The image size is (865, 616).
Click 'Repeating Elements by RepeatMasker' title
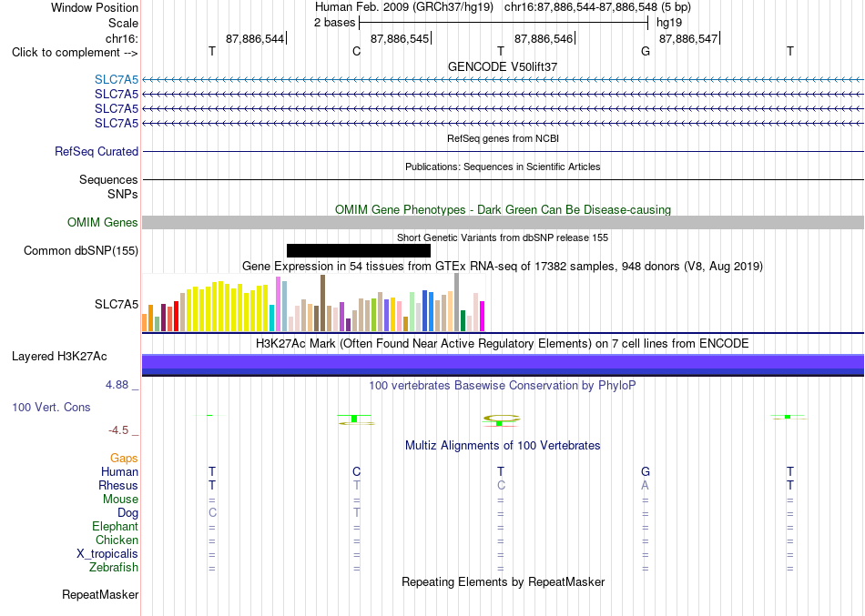[503, 581]
